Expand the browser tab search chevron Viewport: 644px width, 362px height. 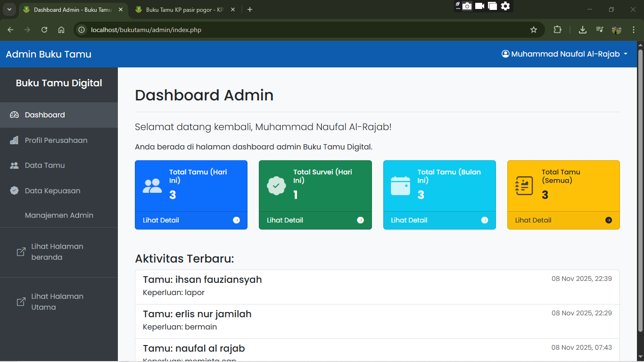(x=9, y=9)
